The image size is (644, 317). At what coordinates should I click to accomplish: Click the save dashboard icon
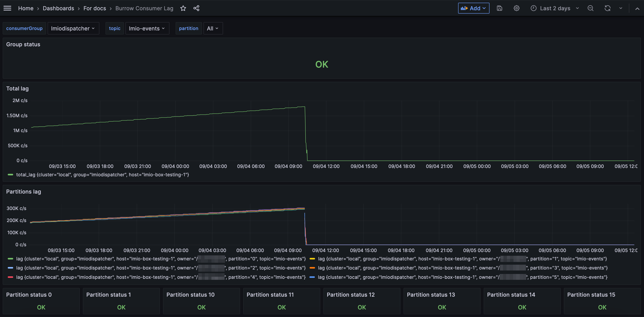coord(499,8)
